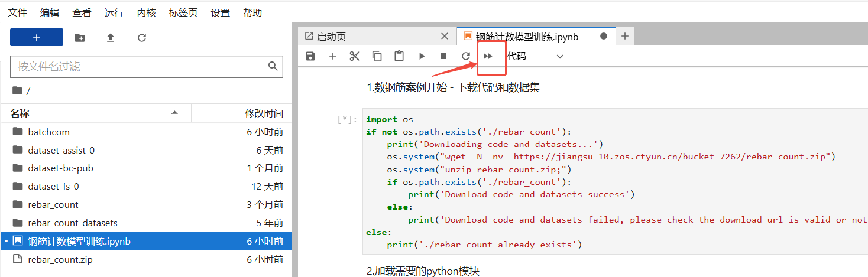
Task: Click the folder icon beside batchcom
Action: click(x=17, y=132)
